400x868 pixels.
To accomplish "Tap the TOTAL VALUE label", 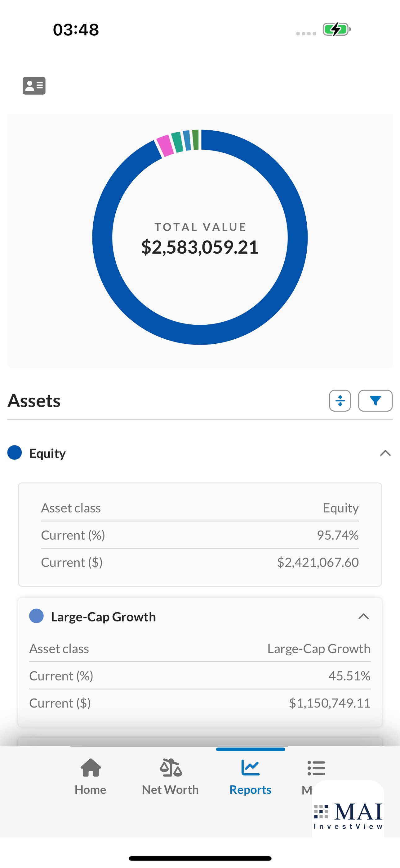I will (200, 227).
